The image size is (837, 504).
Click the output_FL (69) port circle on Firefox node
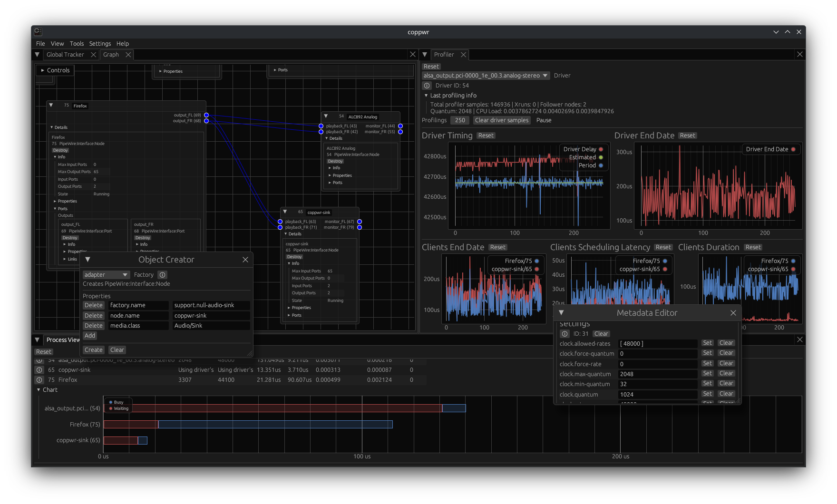pyautogui.click(x=206, y=115)
